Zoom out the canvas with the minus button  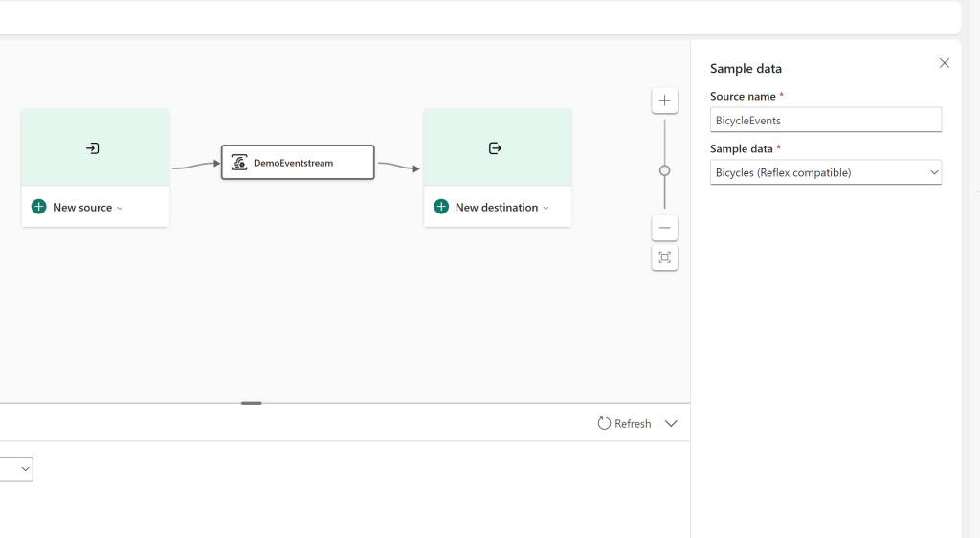[x=664, y=228]
